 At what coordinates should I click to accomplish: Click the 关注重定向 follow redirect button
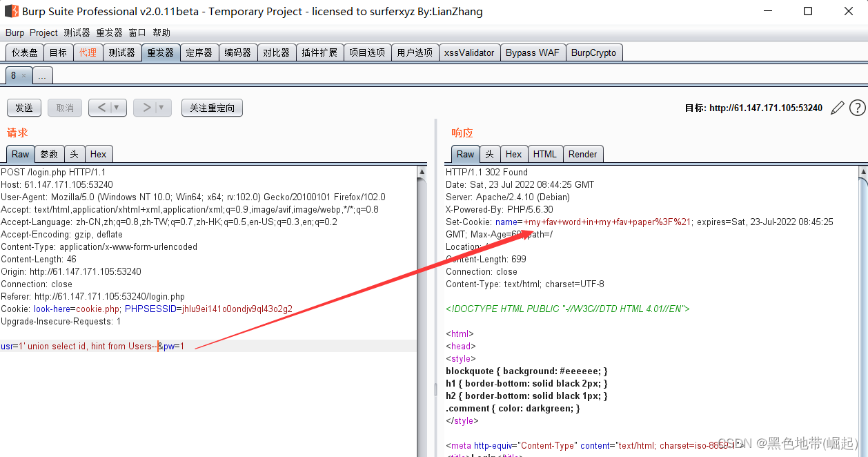[213, 108]
